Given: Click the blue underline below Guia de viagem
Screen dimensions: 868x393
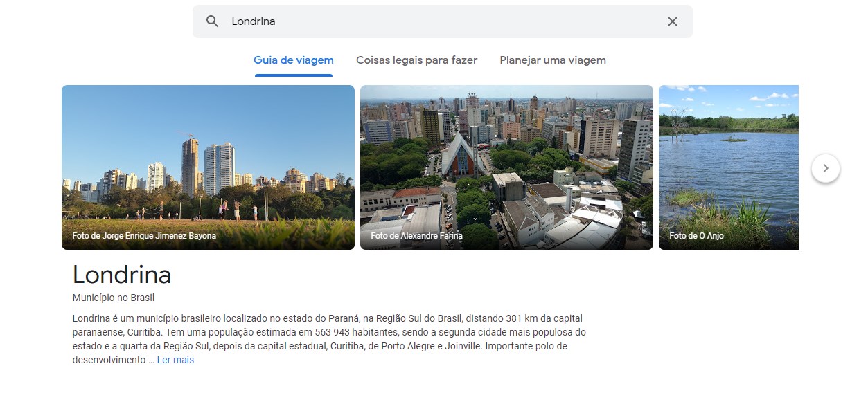Looking at the screenshot, I should (294, 75).
